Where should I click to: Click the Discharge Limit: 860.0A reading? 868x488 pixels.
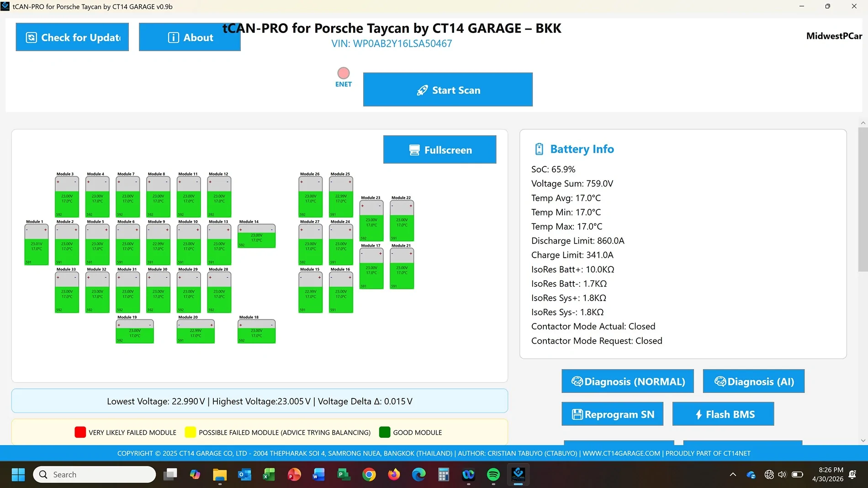577,240
